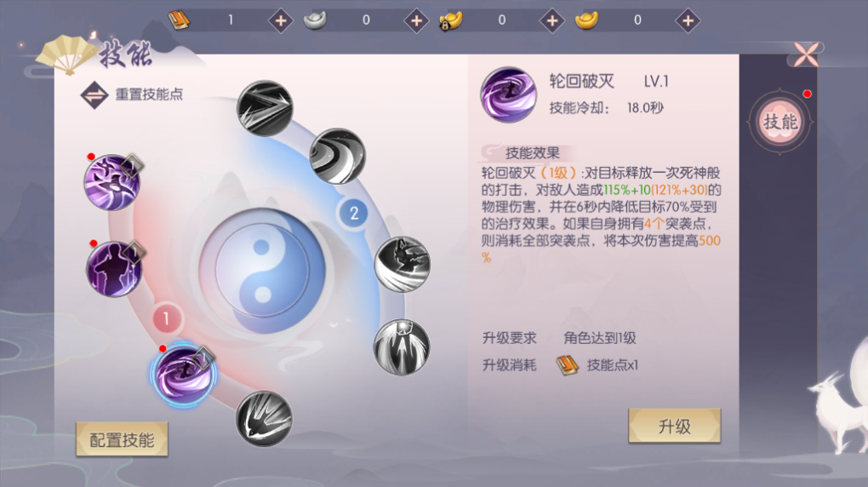Select the purple standing figure skill icon
Screen dimensions: 868x487
tap(114, 269)
